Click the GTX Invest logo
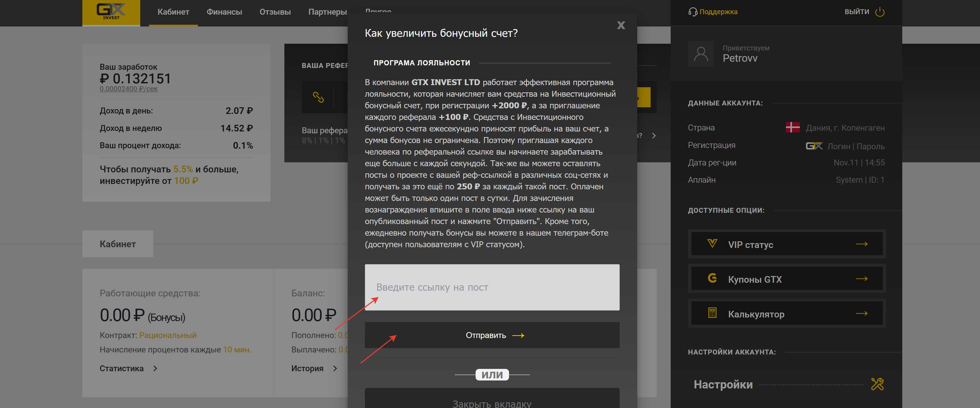 click(x=111, y=13)
